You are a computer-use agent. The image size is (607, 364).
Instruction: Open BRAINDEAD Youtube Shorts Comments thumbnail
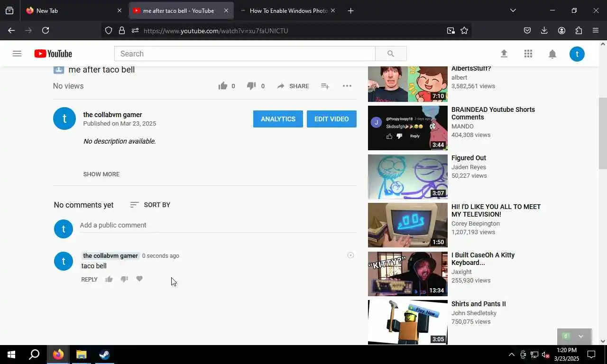pos(408,128)
